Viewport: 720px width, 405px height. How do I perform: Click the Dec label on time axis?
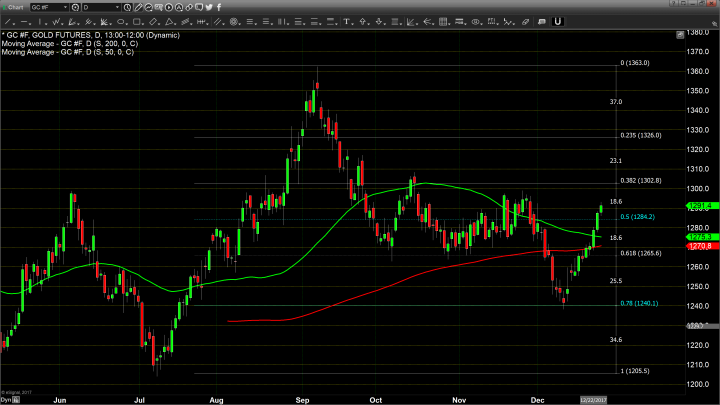click(537, 400)
